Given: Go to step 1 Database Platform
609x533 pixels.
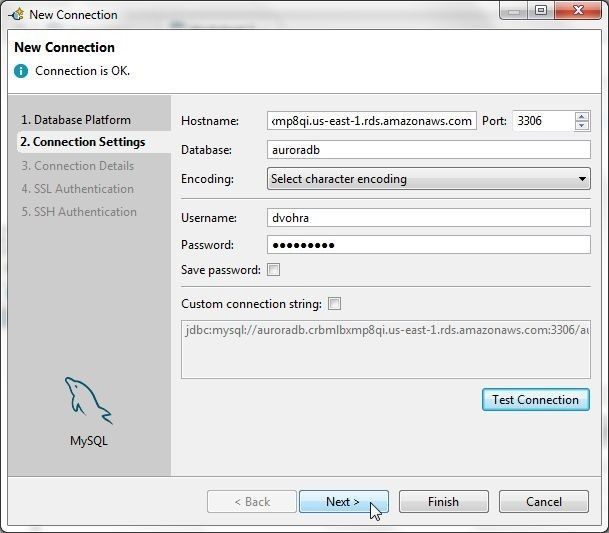Looking at the screenshot, I should click(76, 120).
